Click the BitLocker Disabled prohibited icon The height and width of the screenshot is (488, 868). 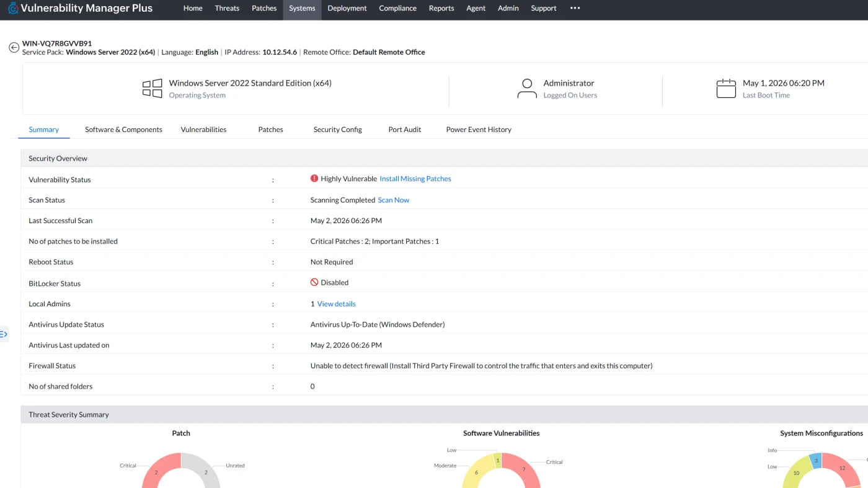[314, 282]
